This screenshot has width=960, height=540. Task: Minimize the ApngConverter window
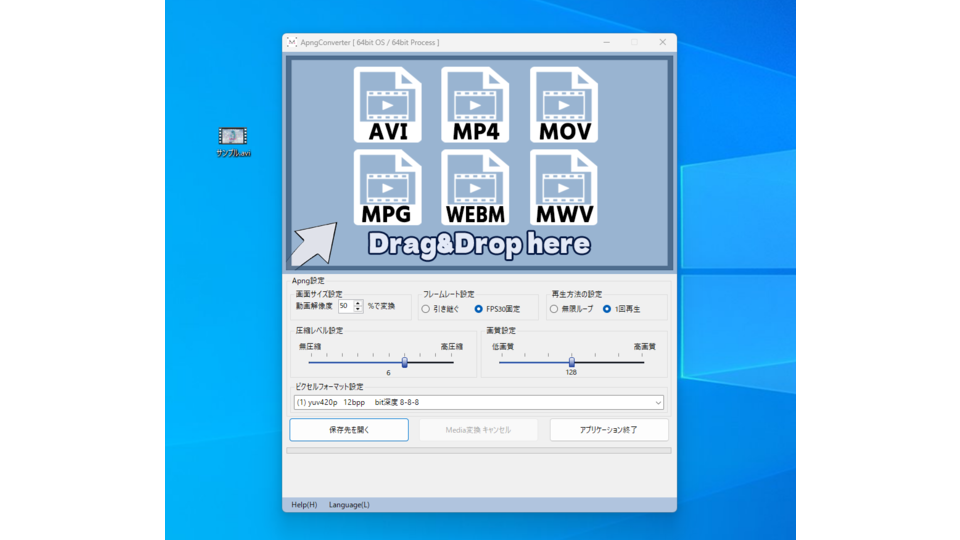(607, 42)
